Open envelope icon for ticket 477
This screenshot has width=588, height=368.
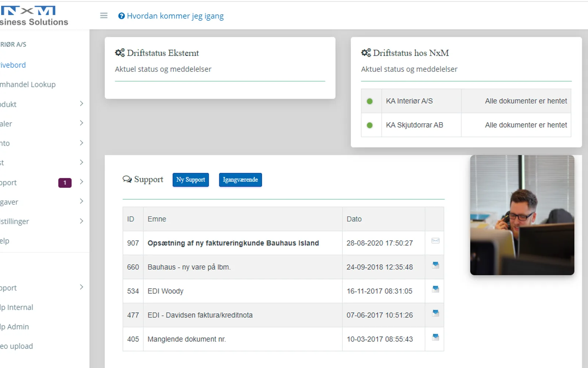click(x=435, y=313)
